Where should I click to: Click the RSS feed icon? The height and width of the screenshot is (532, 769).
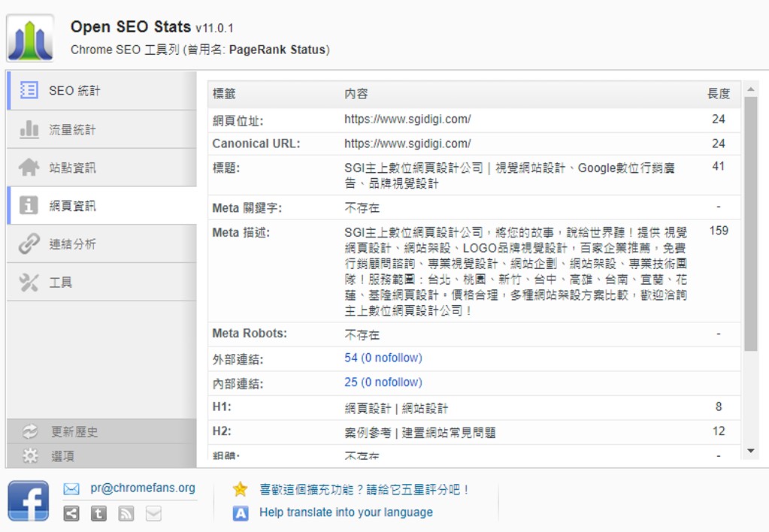[x=126, y=513]
